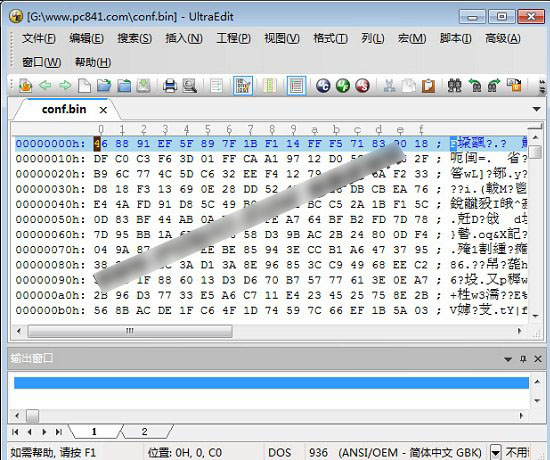Screen dimensions: 550x460
Task: Click the Find binoculars icon
Action: point(455,86)
